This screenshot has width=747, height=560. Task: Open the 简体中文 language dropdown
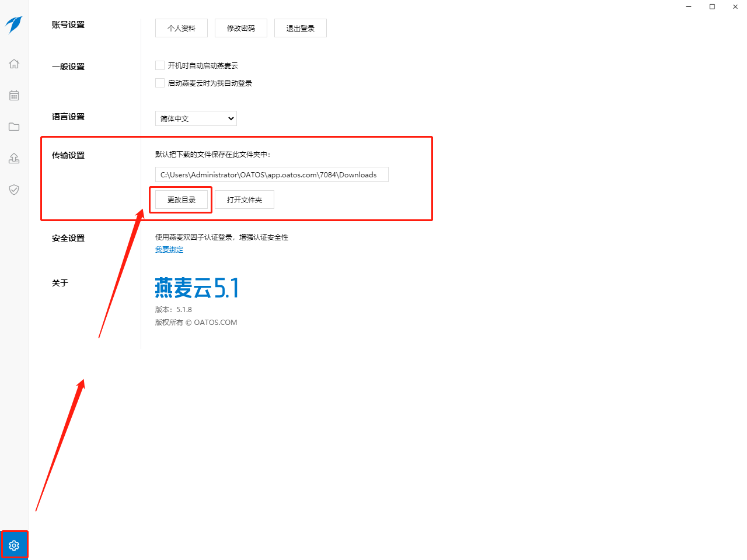point(196,118)
